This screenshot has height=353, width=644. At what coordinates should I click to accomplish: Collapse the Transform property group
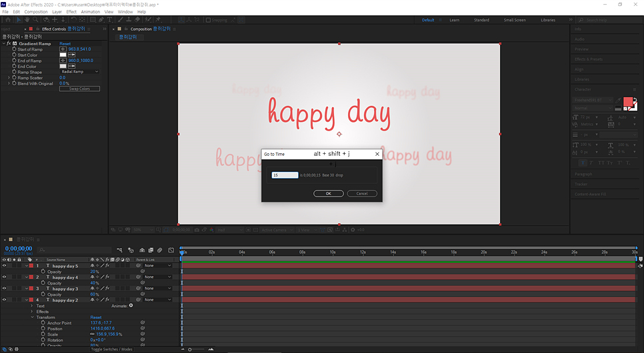click(x=32, y=317)
